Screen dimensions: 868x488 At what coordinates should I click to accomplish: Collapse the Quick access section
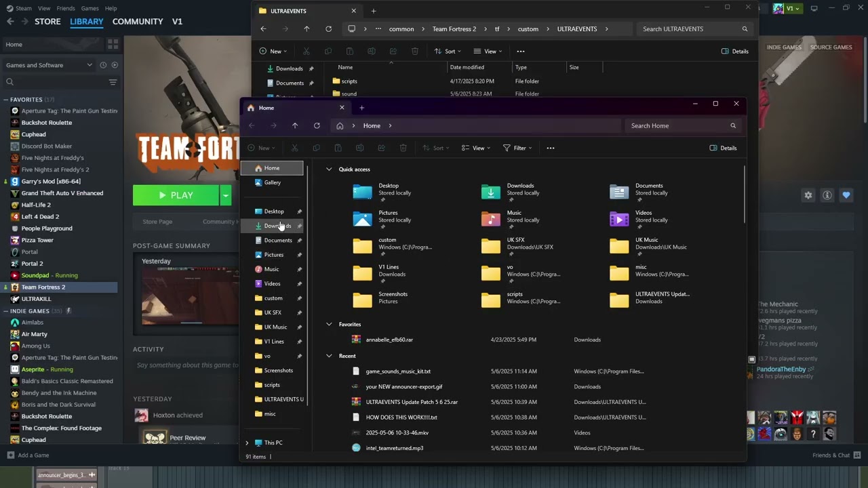click(x=329, y=169)
